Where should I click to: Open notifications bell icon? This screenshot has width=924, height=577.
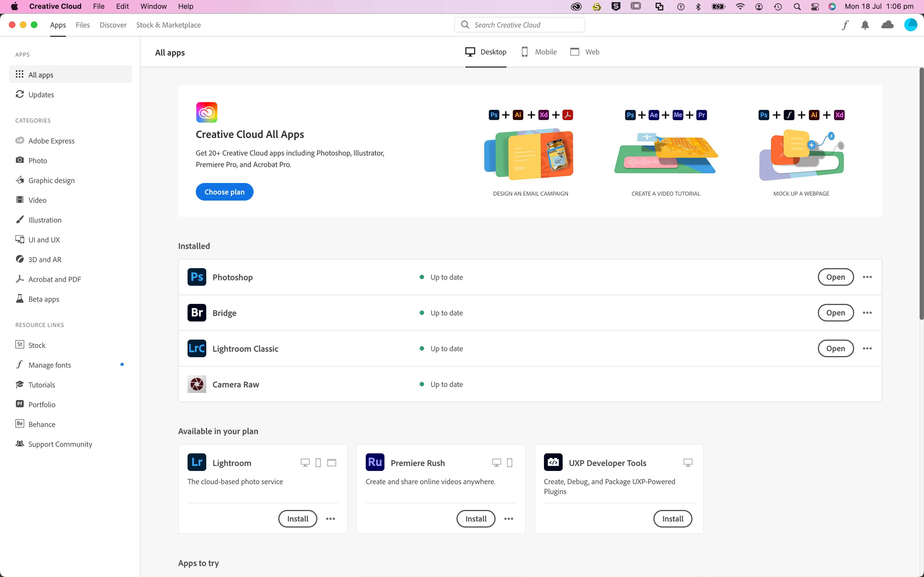(x=865, y=25)
